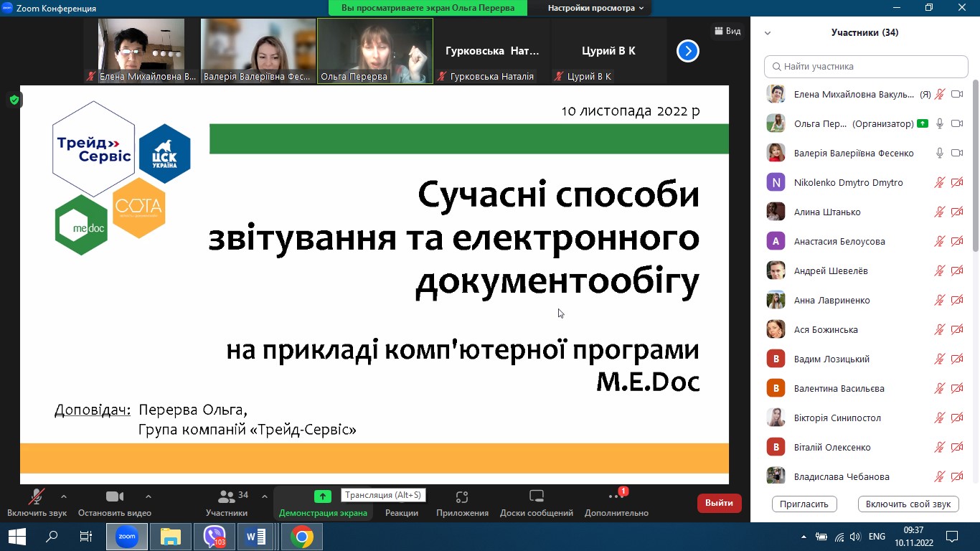Click camera icon for Валерія Валеріївна Фесенко

tap(957, 153)
